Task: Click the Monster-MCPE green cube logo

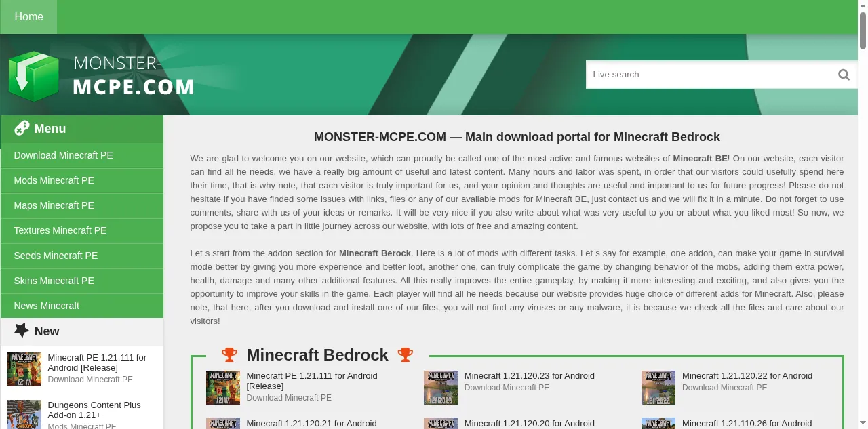Action: (34, 76)
